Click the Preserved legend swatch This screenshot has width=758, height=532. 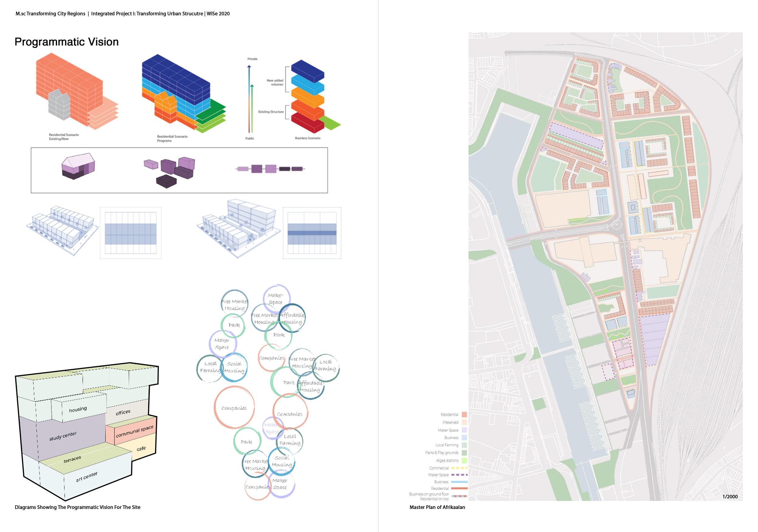pyautogui.click(x=464, y=423)
